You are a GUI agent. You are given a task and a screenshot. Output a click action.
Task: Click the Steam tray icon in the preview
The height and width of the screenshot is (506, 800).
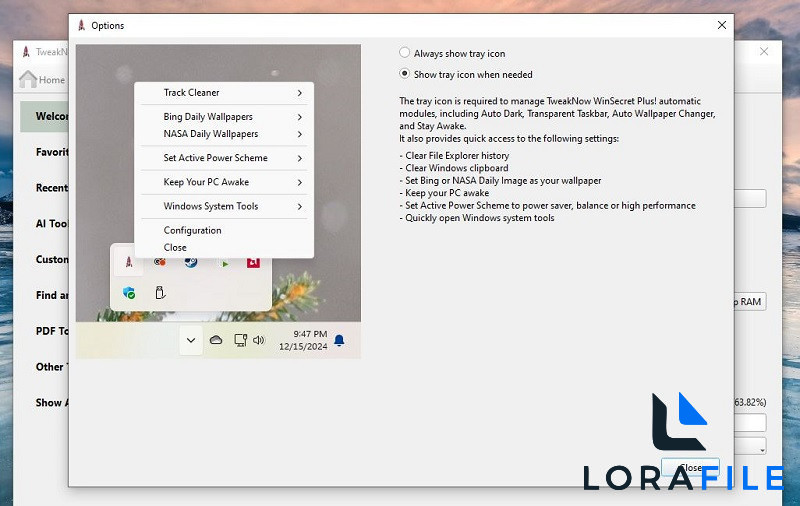pyautogui.click(x=191, y=262)
